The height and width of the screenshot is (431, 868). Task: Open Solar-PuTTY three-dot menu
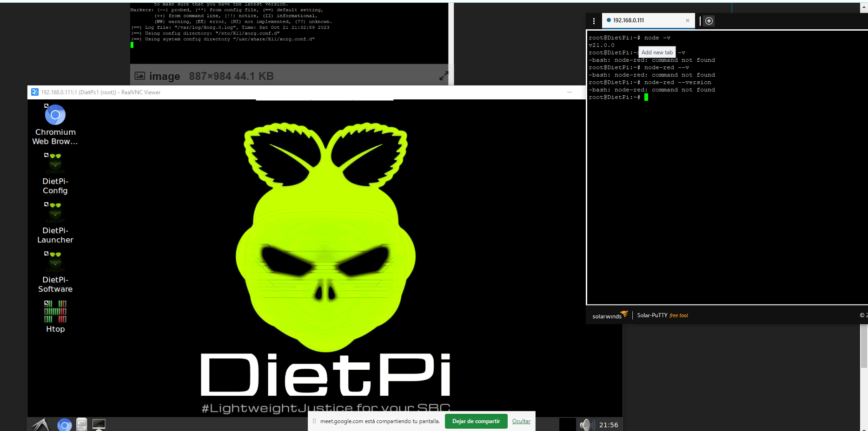click(x=594, y=21)
